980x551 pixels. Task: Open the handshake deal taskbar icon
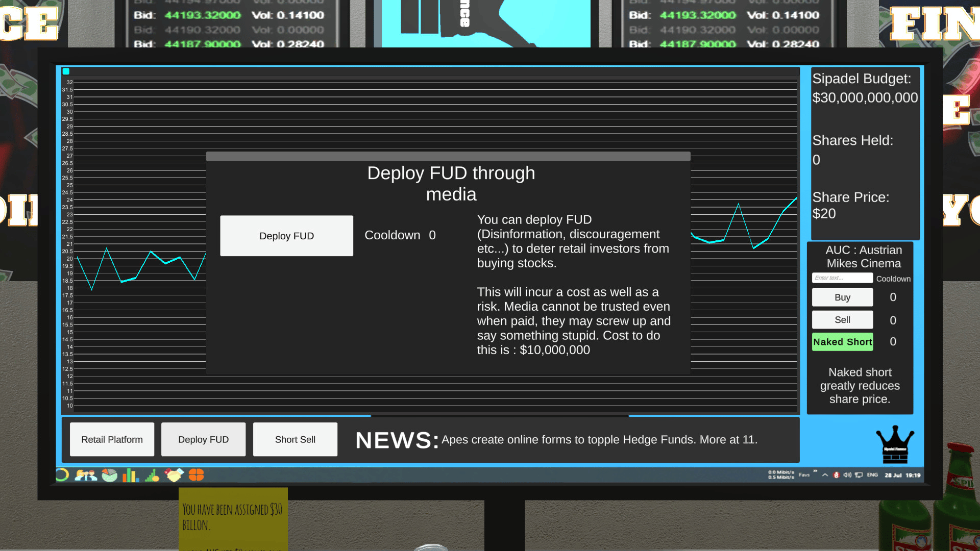[x=174, y=475]
